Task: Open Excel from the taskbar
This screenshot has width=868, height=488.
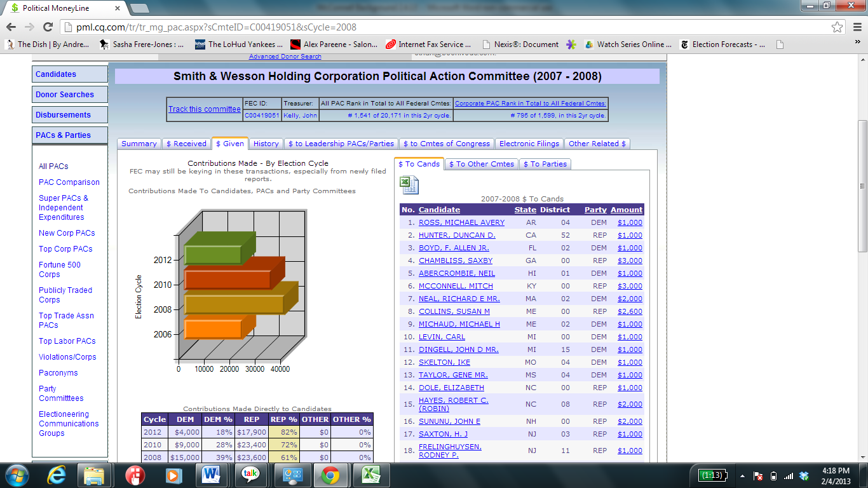Action: 370,475
